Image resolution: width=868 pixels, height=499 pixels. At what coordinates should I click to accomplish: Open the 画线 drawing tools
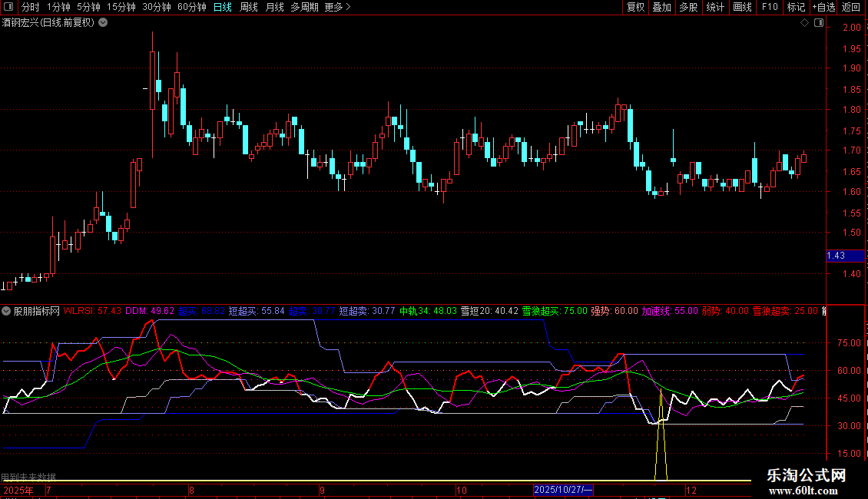point(742,8)
